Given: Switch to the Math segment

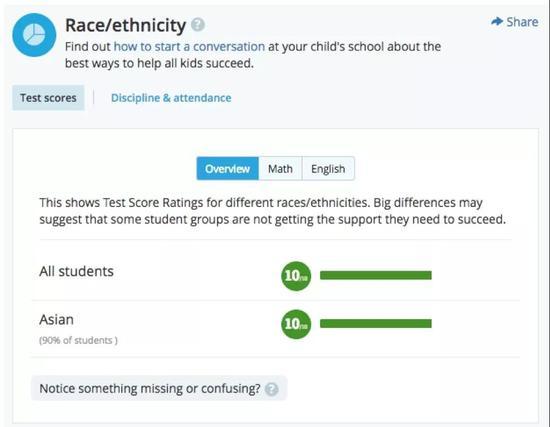Looking at the screenshot, I should click(280, 169).
